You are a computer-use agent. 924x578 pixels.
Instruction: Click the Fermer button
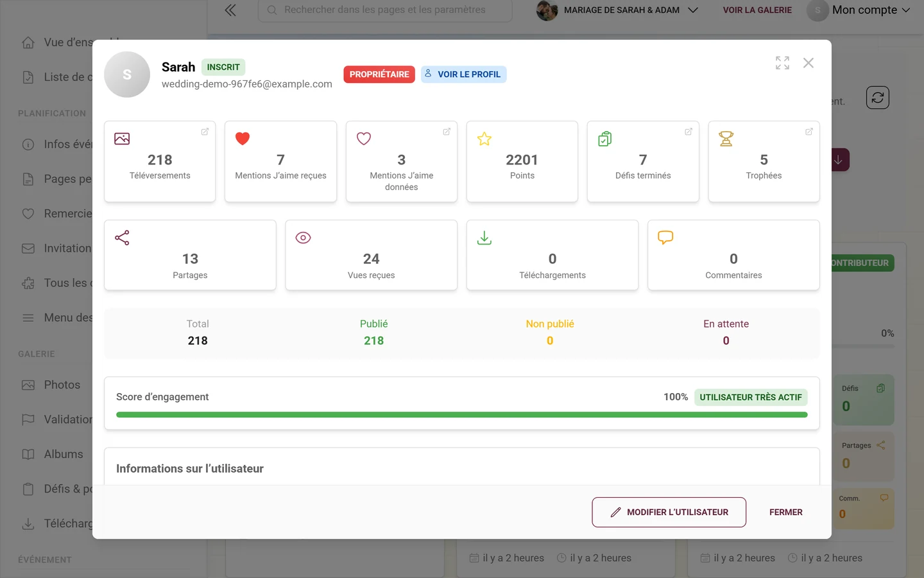tap(786, 512)
